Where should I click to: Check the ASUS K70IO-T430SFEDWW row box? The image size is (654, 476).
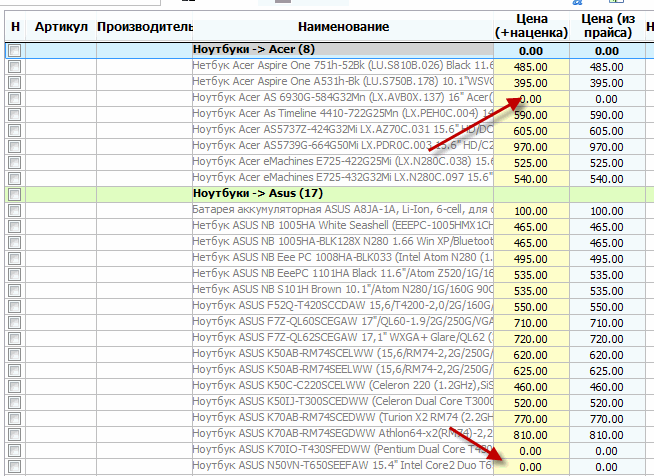tap(15, 450)
